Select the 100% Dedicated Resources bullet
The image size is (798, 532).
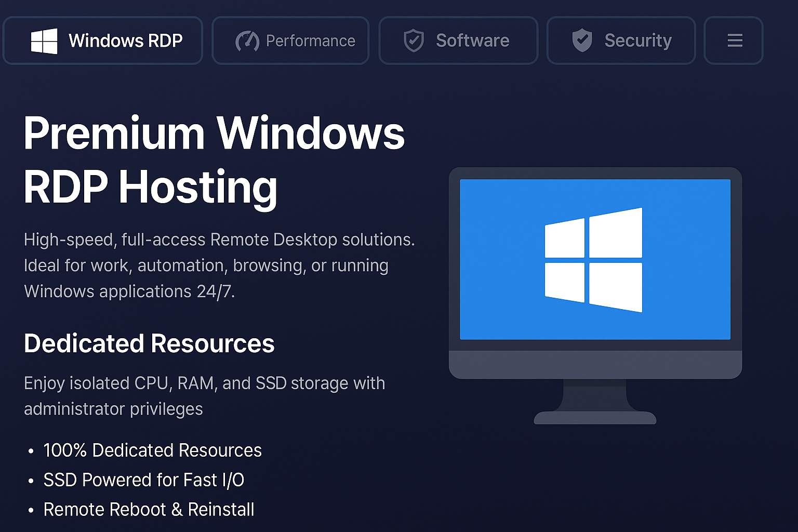(x=145, y=450)
